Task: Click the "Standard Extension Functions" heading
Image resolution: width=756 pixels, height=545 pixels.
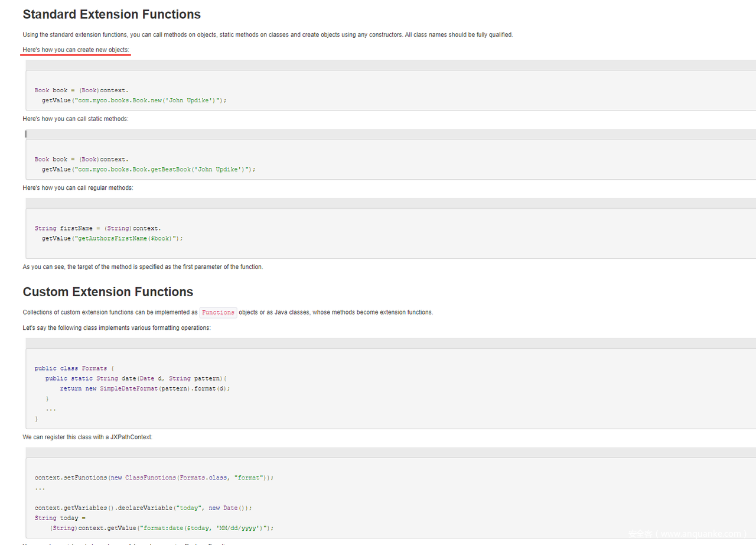Action: tap(112, 15)
